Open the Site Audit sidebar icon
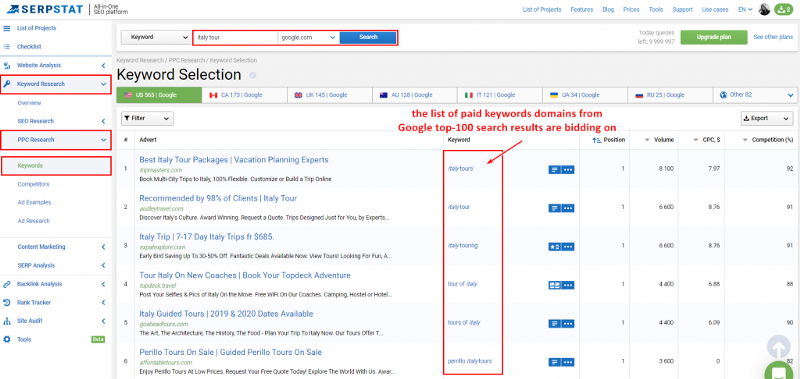 click(x=7, y=321)
